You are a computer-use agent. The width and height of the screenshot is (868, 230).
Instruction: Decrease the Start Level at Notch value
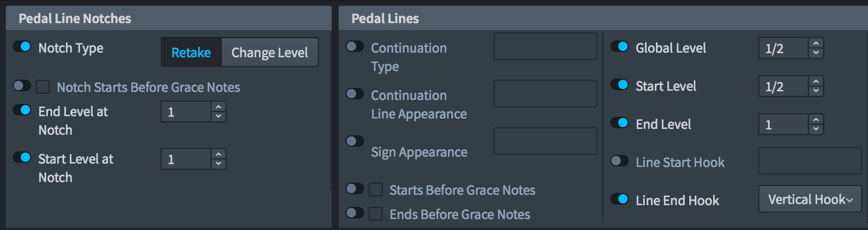click(x=218, y=164)
